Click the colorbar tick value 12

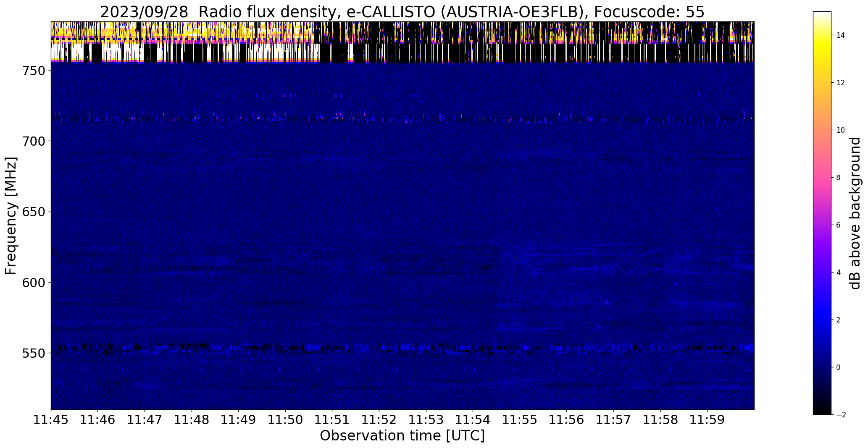point(841,83)
